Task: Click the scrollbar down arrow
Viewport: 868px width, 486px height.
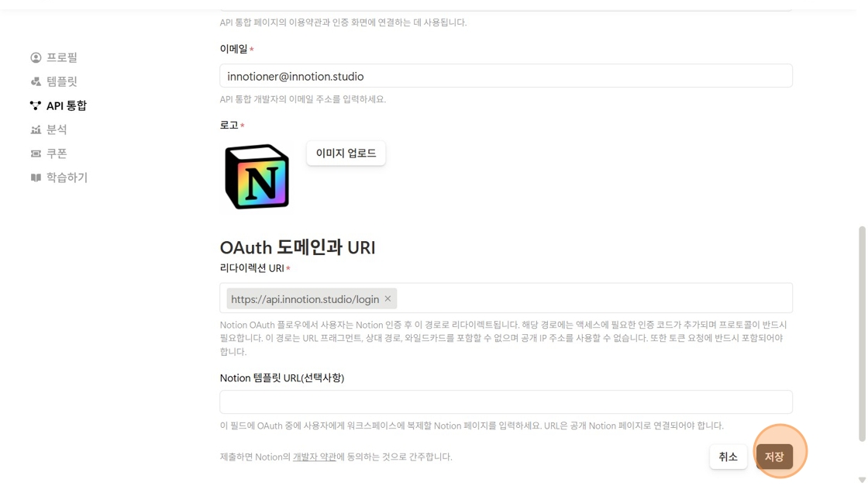Action: click(x=862, y=480)
